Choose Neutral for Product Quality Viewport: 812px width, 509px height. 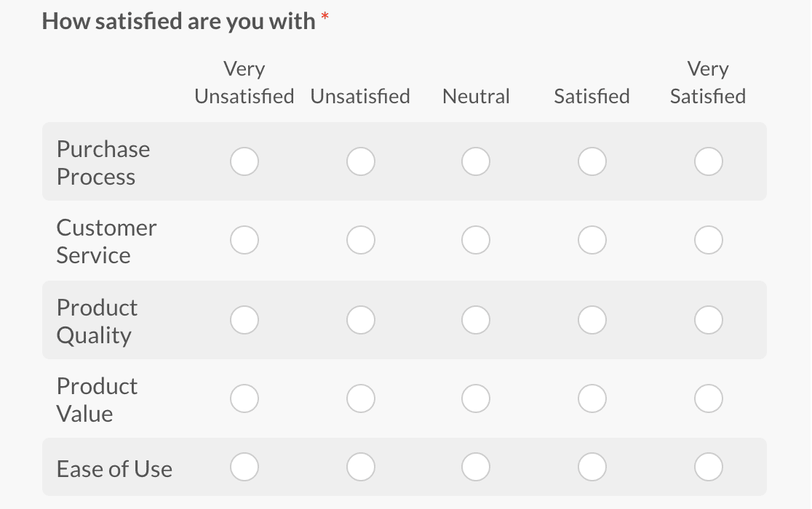click(476, 319)
